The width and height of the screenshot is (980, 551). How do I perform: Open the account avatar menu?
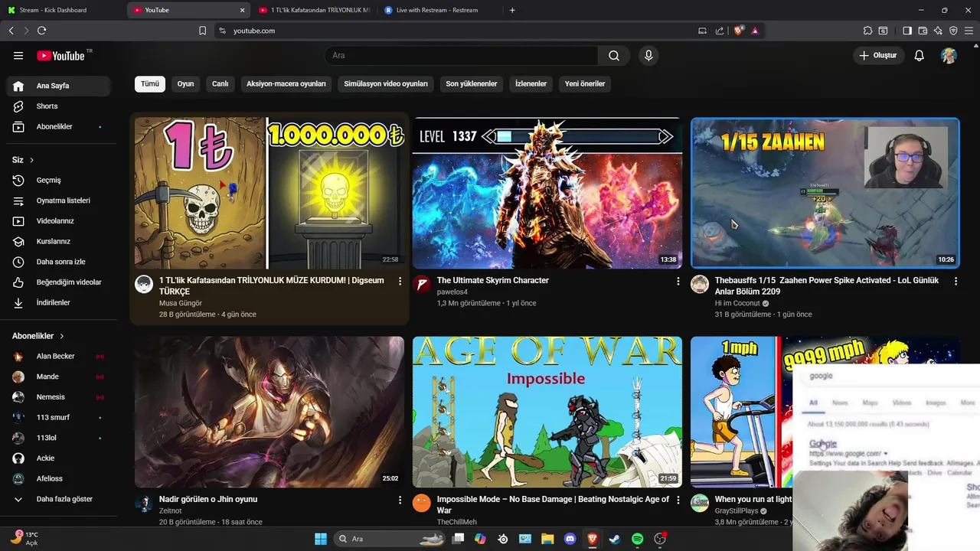click(x=949, y=55)
